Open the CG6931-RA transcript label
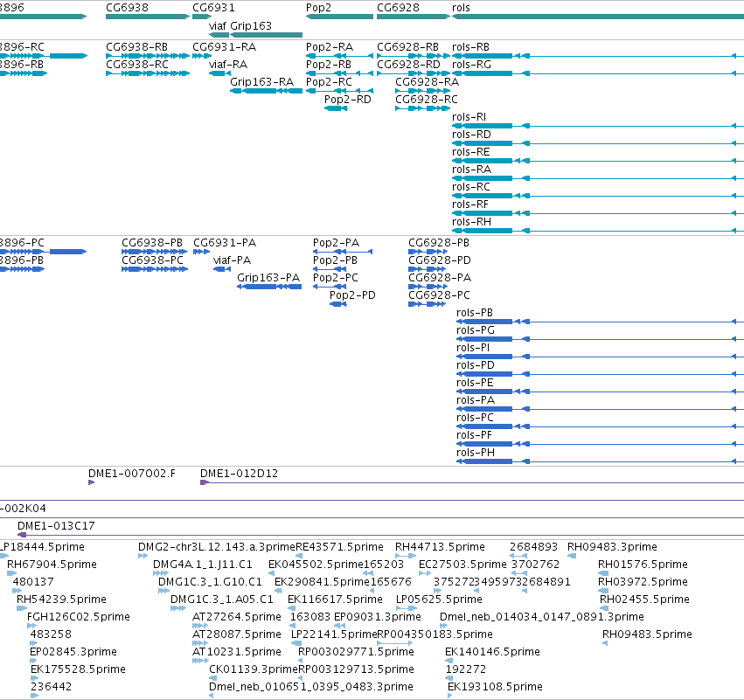The image size is (744, 700). (225, 47)
